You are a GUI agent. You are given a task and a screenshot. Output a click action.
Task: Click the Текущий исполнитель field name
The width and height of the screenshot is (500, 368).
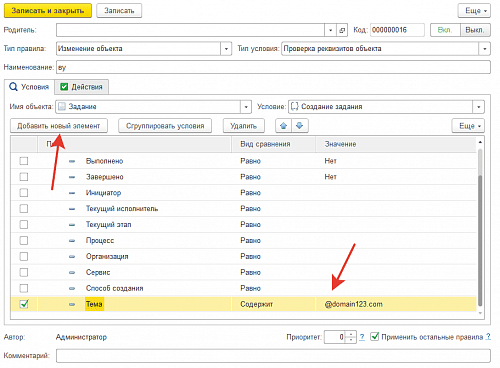pyautogui.click(x=122, y=209)
